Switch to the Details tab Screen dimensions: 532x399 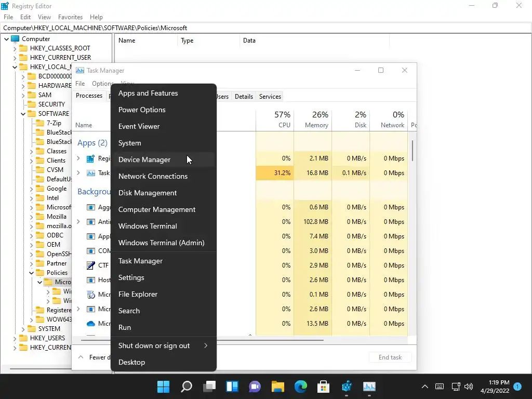tap(244, 96)
